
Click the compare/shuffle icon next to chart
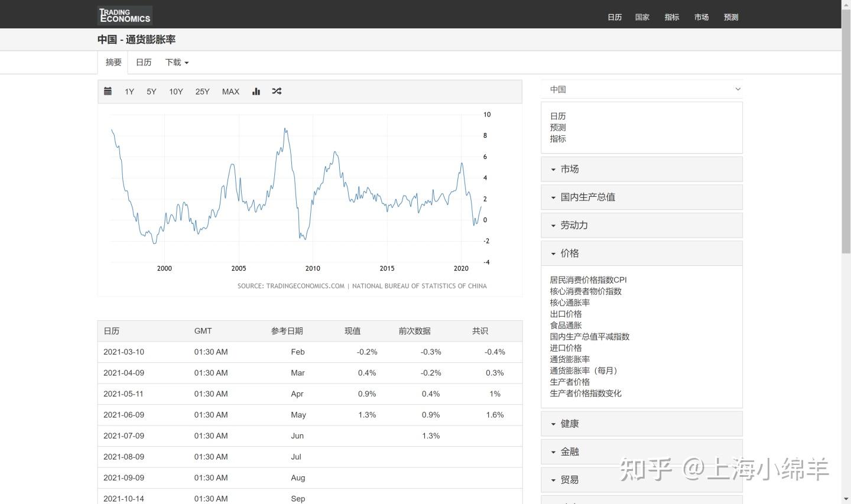pyautogui.click(x=277, y=92)
